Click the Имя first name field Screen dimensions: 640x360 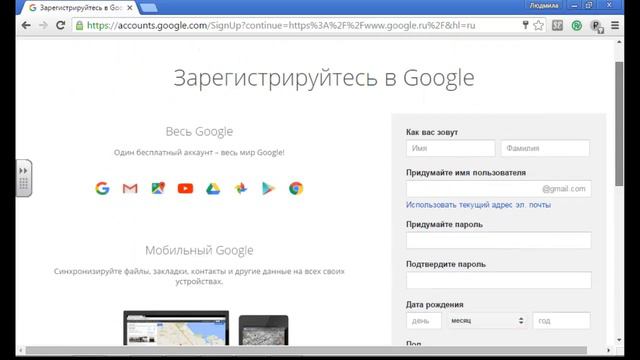pos(451,148)
